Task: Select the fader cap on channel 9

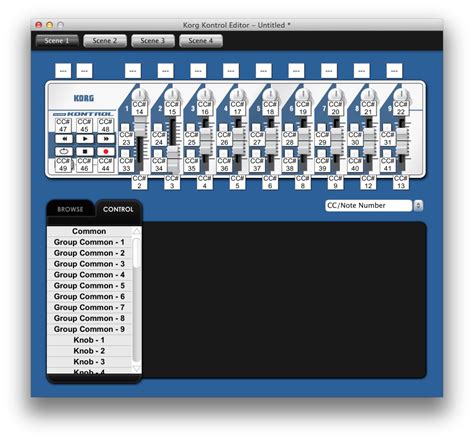Action: click(402, 142)
